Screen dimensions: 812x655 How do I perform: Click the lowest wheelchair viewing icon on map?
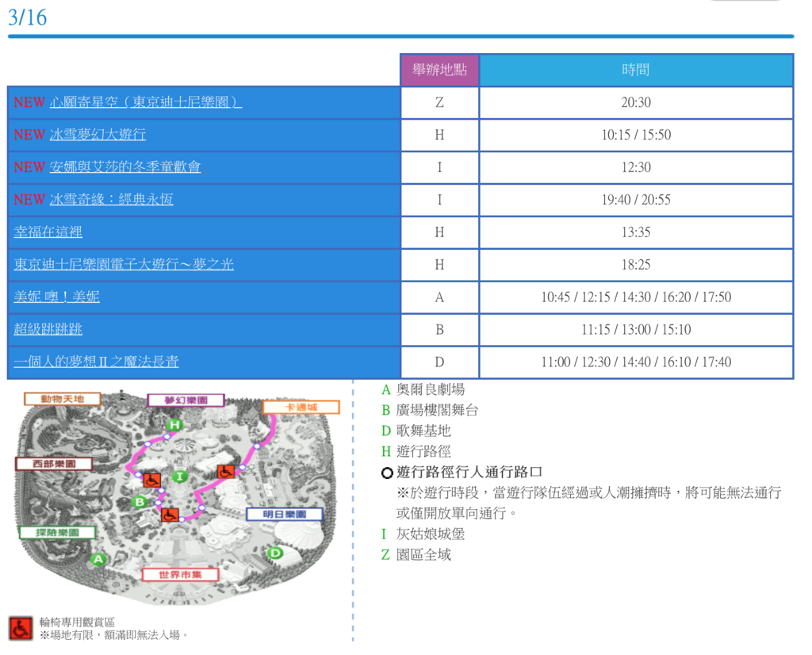tap(170, 515)
